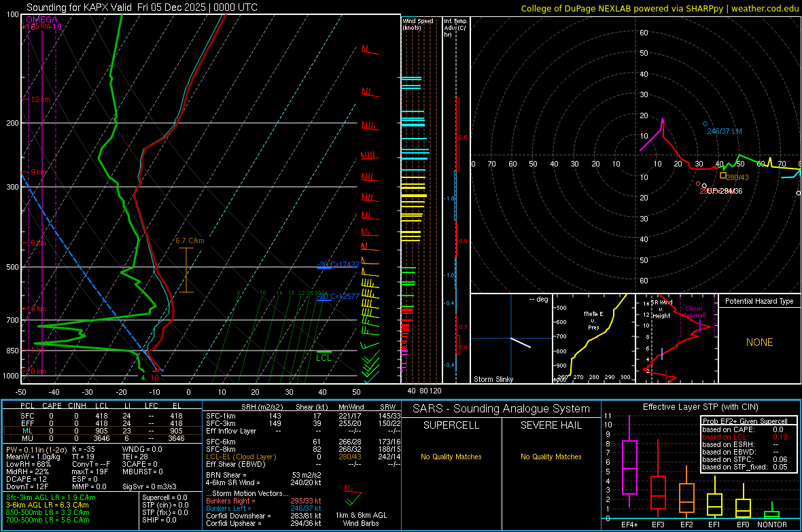The height and width of the screenshot is (532, 802).
Task: Click 'No Quality Matches' under SEVERE HAIL
Action: (x=551, y=457)
